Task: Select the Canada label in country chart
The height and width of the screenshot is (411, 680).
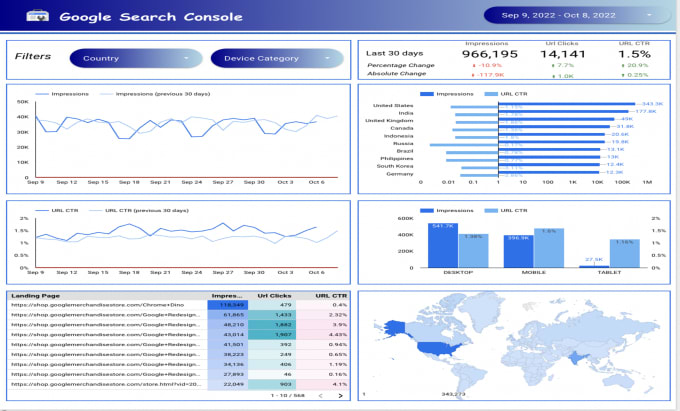Action: pyautogui.click(x=402, y=128)
